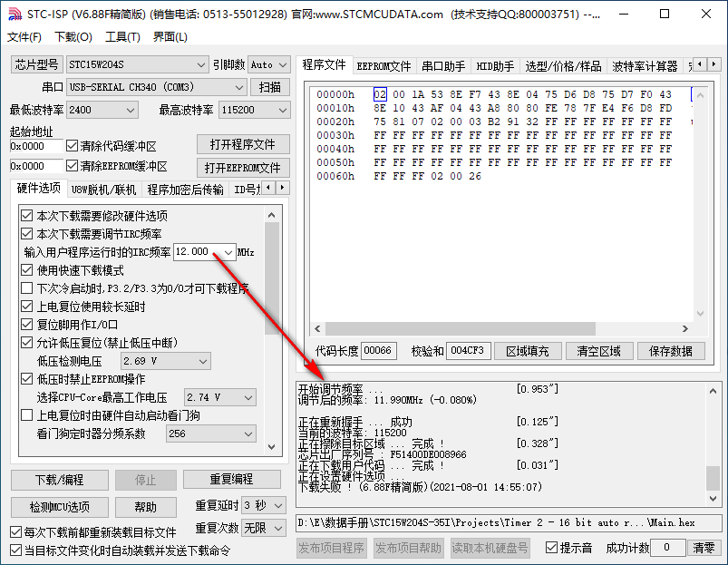The height and width of the screenshot is (565, 728).
Task: Click 检测MCU选项 button
Action: point(60,507)
